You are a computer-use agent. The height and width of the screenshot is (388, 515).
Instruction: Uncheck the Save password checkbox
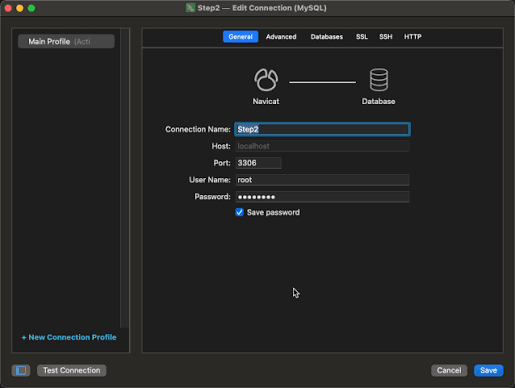[x=239, y=212]
